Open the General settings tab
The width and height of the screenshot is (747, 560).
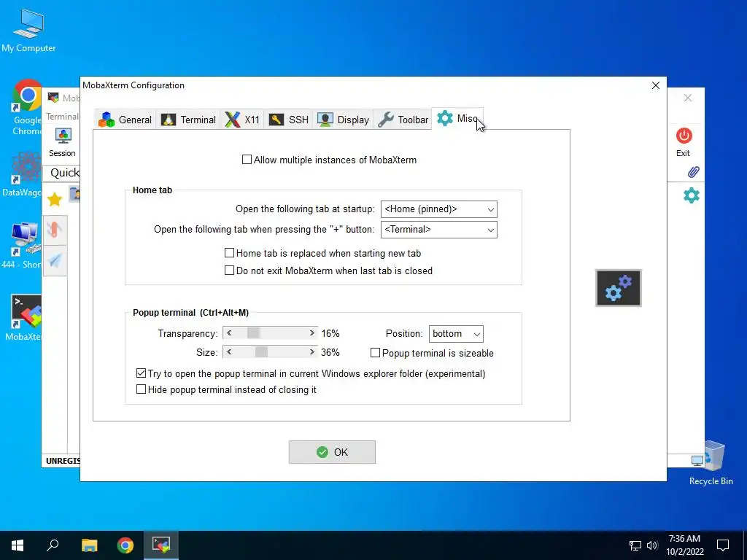pyautogui.click(x=125, y=120)
